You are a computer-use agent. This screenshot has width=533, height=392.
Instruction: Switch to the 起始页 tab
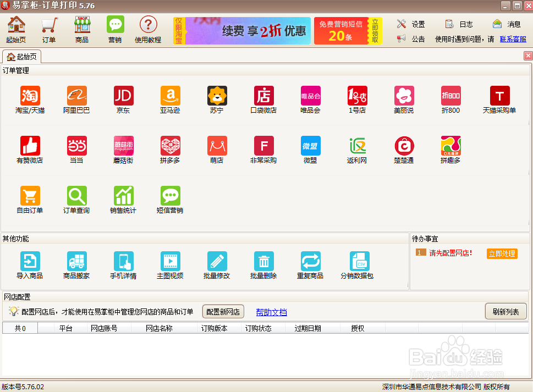pyautogui.click(x=22, y=57)
